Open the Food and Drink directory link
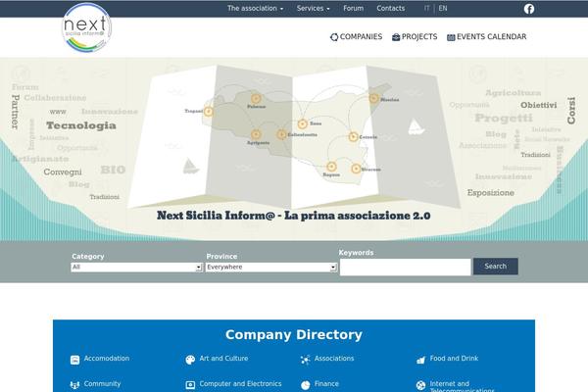Image resolution: width=588 pixels, height=392 pixels. click(454, 359)
